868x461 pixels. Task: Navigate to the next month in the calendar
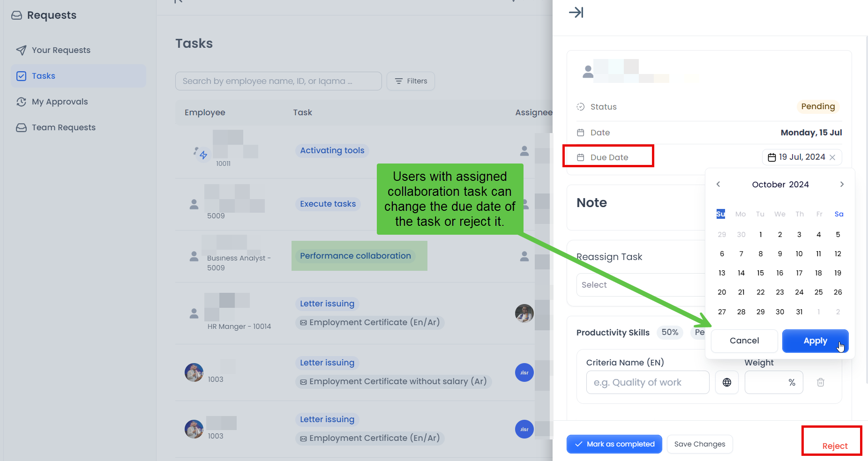(x=842, y=184)
